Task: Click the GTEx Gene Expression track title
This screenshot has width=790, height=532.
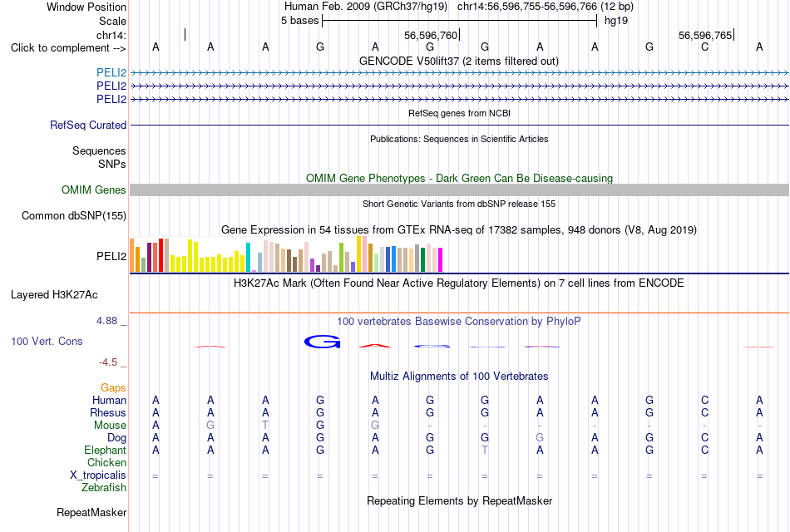Action: tap(459, 229)
